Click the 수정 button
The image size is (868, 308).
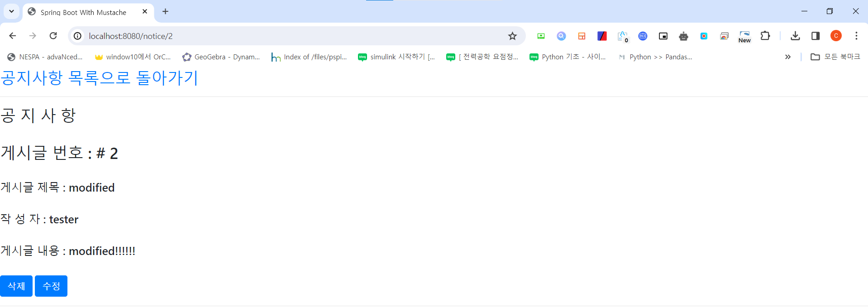coord(51,286)
